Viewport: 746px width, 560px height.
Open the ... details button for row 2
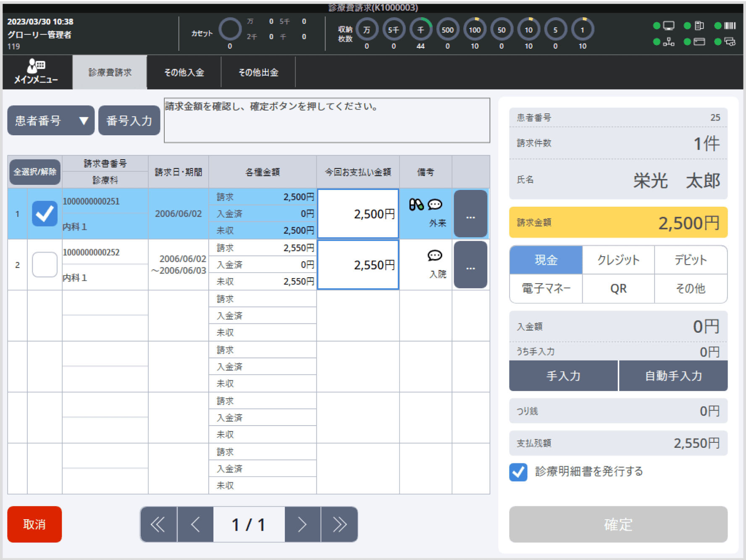(470, 265)
